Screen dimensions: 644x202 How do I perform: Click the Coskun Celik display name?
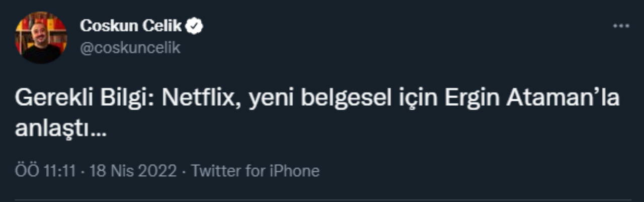click(x=131, y=27)
